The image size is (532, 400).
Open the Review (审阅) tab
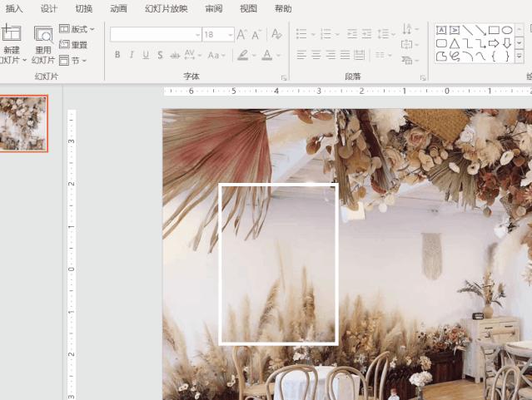coord(214,8)
